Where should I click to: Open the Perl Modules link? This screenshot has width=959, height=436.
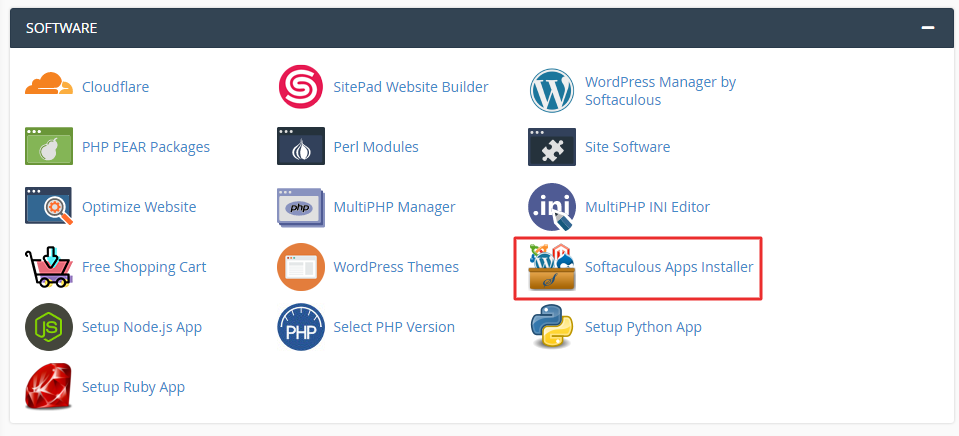coord(376,147)
